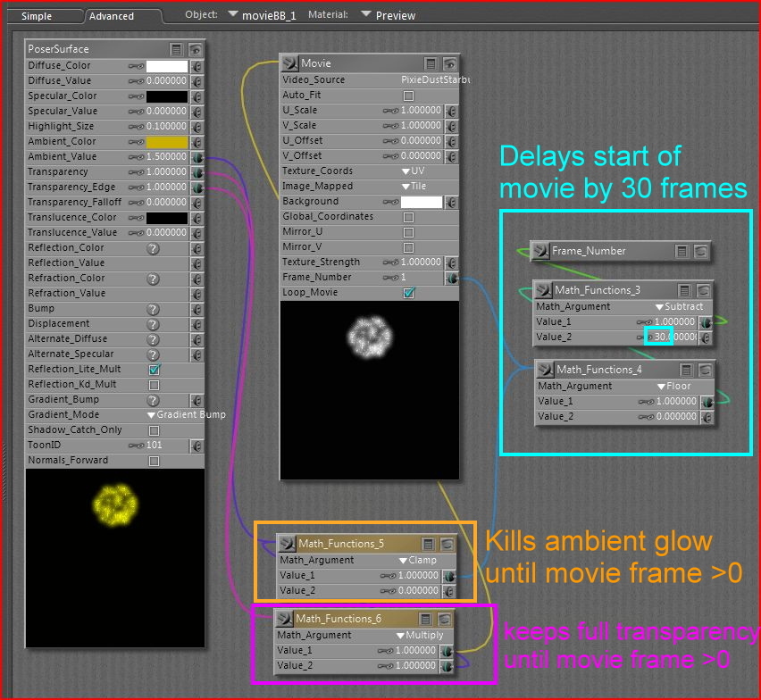The width and height of the screenshot is (761, 700).
Task: Click Movie node output icon
Action: coord(290,63)
